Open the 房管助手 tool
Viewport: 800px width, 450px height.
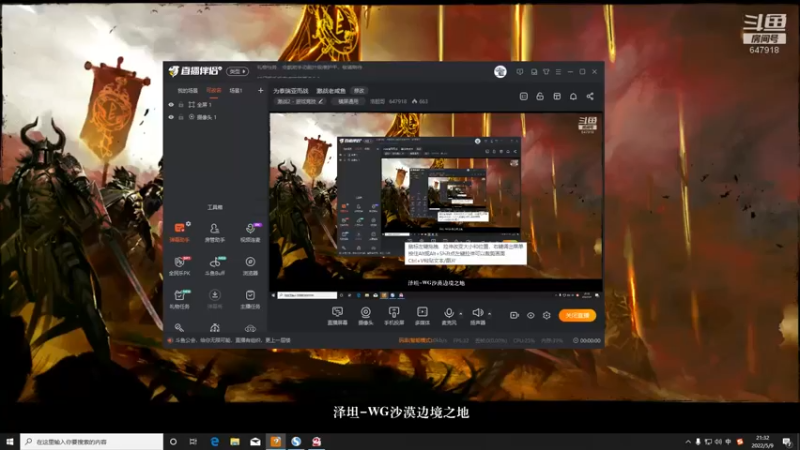(214, 232)
